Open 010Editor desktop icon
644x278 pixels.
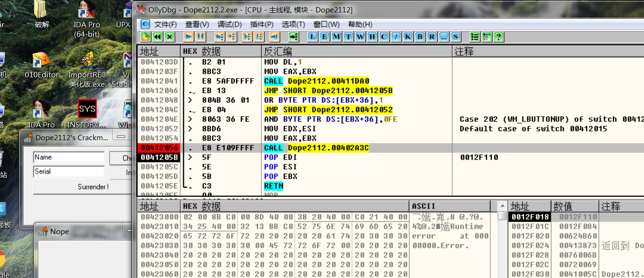[x=42, y=65]
